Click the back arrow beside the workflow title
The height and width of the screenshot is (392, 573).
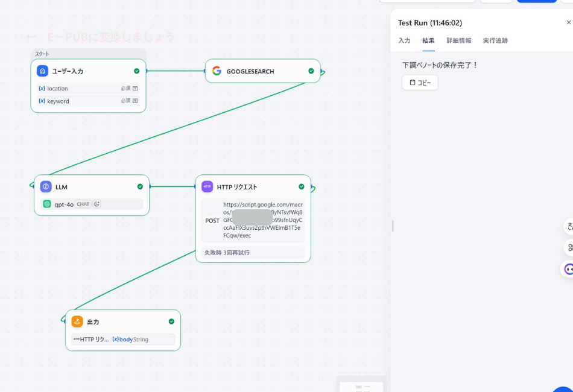[x=32, y=37]
